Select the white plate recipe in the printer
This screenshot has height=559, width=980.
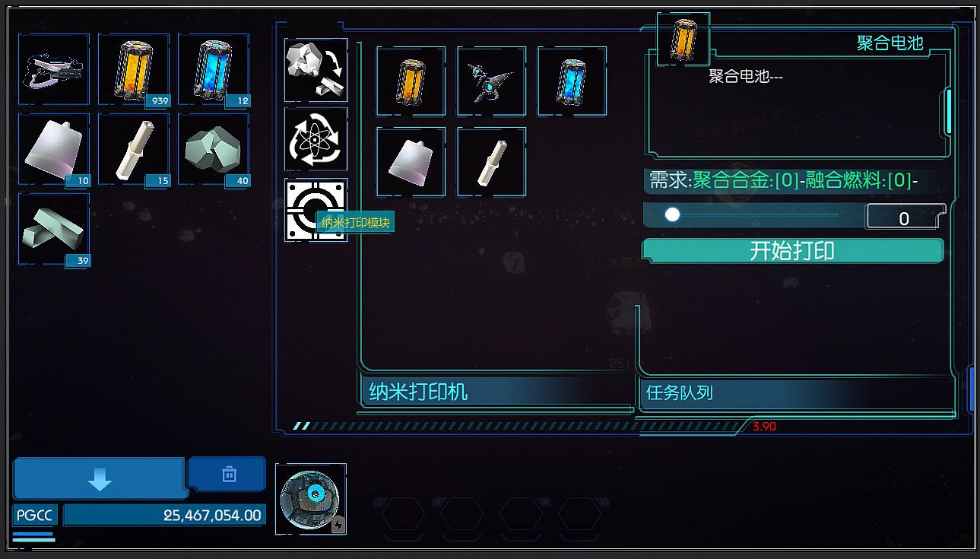(x=411, y=162)
